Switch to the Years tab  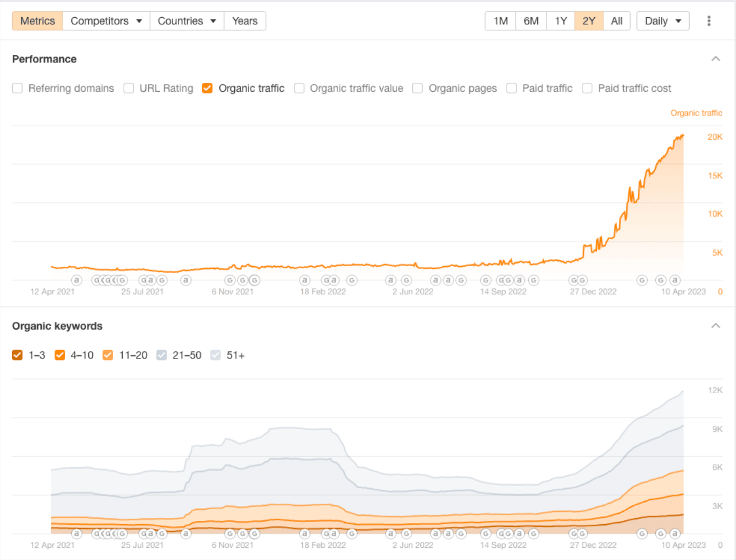[x=245, y=21]
